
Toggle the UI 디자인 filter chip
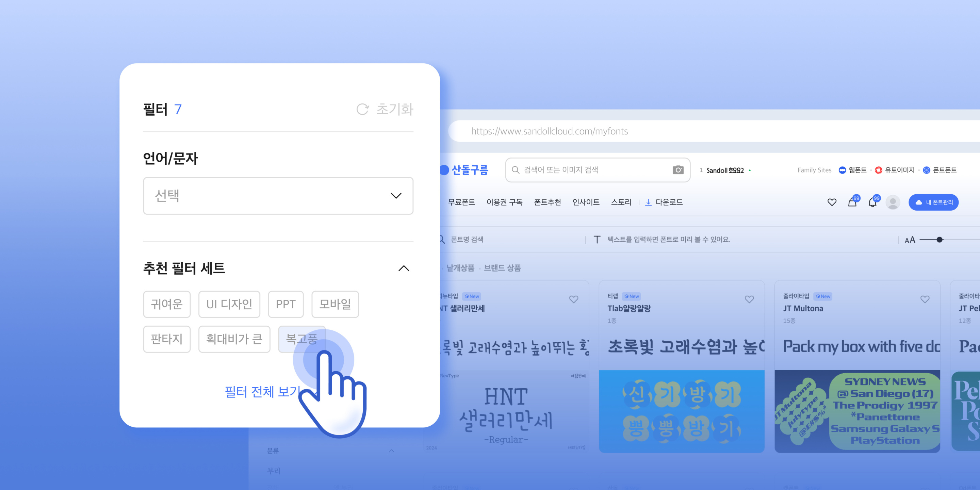coord(229,304)
